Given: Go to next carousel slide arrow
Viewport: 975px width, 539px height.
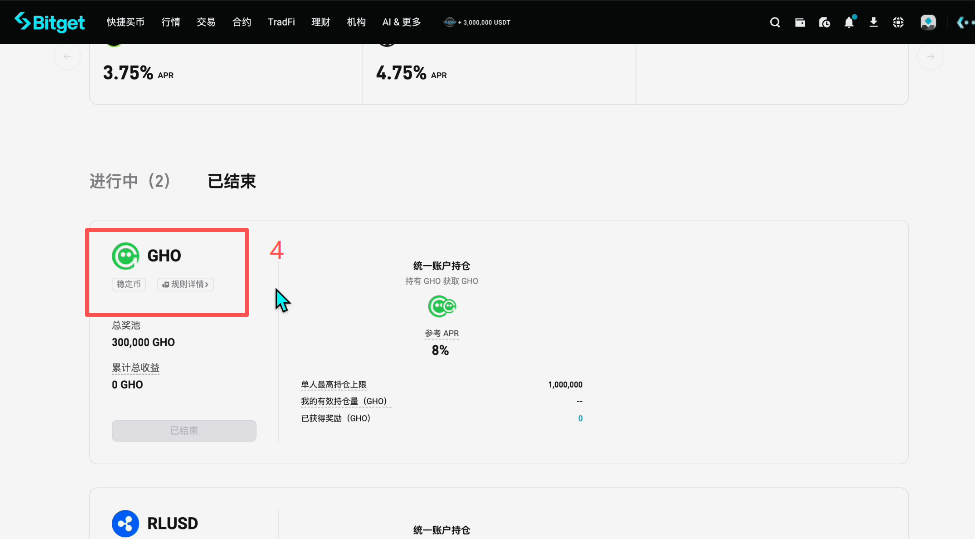Looking at the screenshot, I should (x=931, y=57).
